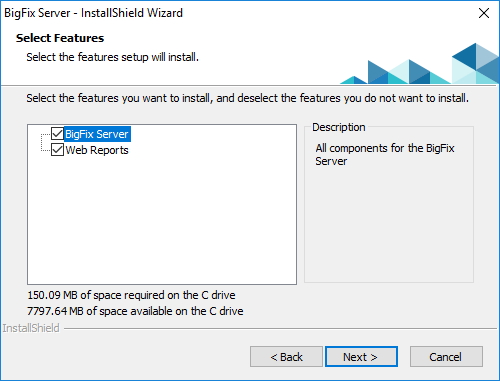Click the 'All components for the BigFix Server' text
The height and width of the screenshot is (381, 500).
385,154
